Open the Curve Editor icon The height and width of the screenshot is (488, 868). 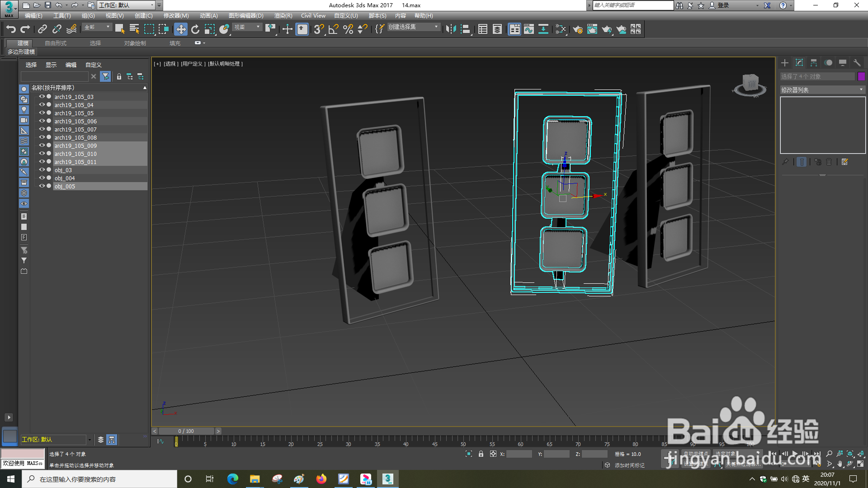click(x=528, y=29)
